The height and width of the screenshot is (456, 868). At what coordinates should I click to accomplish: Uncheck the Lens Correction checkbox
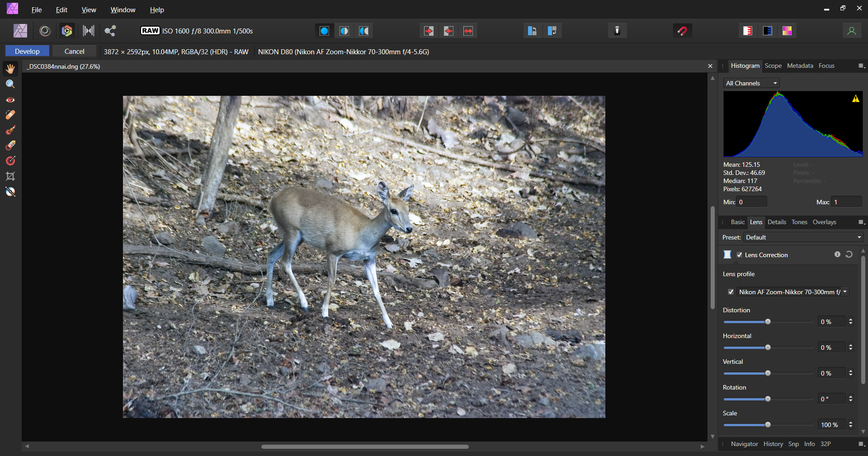pos(739,255)
